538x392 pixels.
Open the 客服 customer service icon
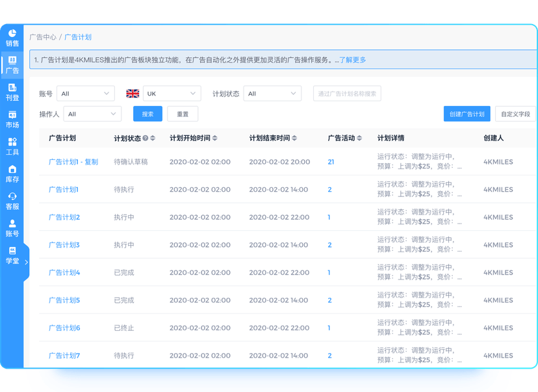point(12,201)
